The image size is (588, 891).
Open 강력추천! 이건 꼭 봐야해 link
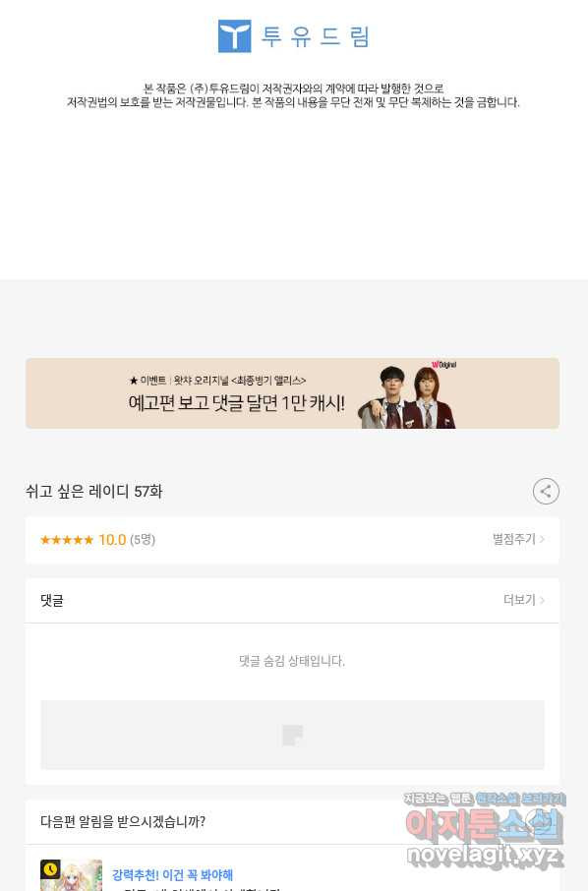pos(172,875)
